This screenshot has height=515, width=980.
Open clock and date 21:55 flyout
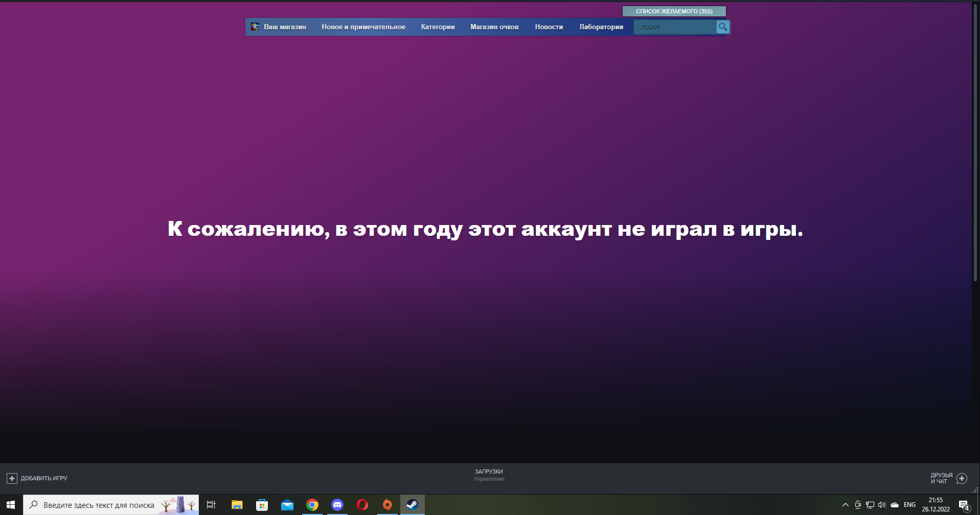coord(936,505)
